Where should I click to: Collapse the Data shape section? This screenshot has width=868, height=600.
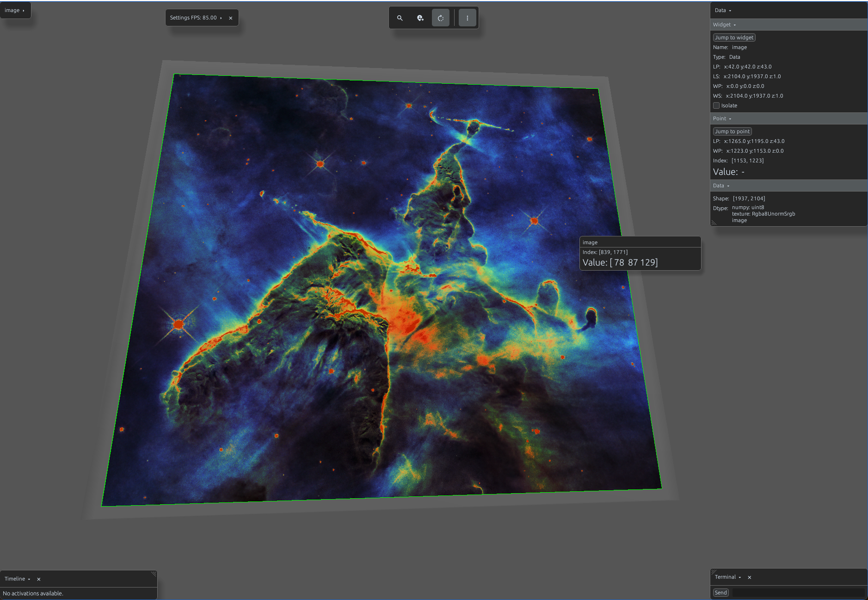728,186
